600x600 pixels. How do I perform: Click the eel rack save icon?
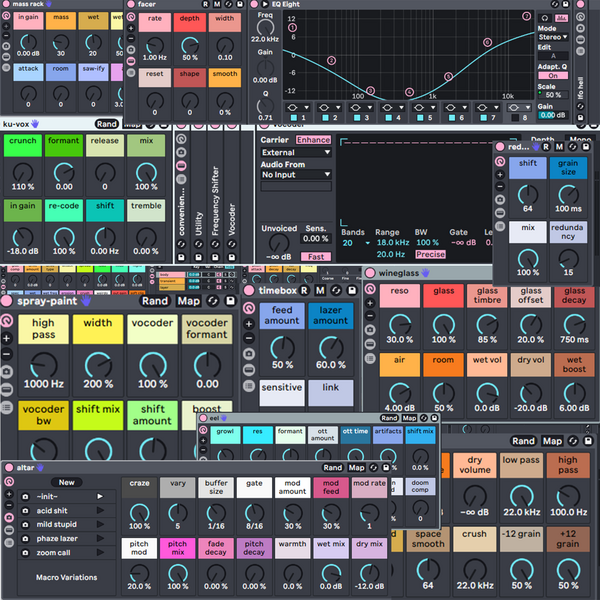(434, 418)
